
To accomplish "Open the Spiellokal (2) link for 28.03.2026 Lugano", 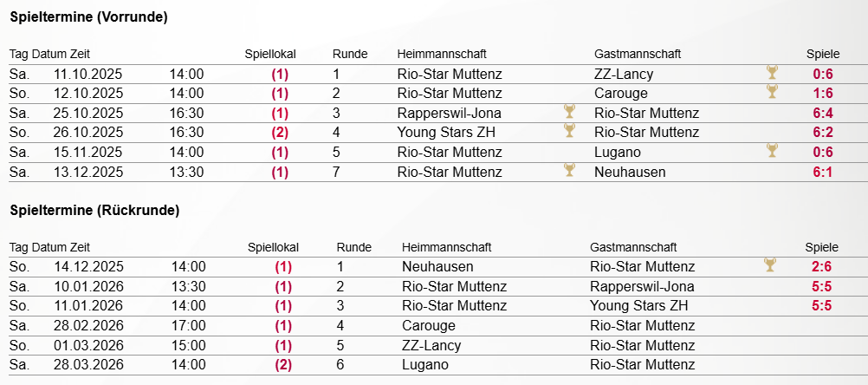I will tap(283, 365).
